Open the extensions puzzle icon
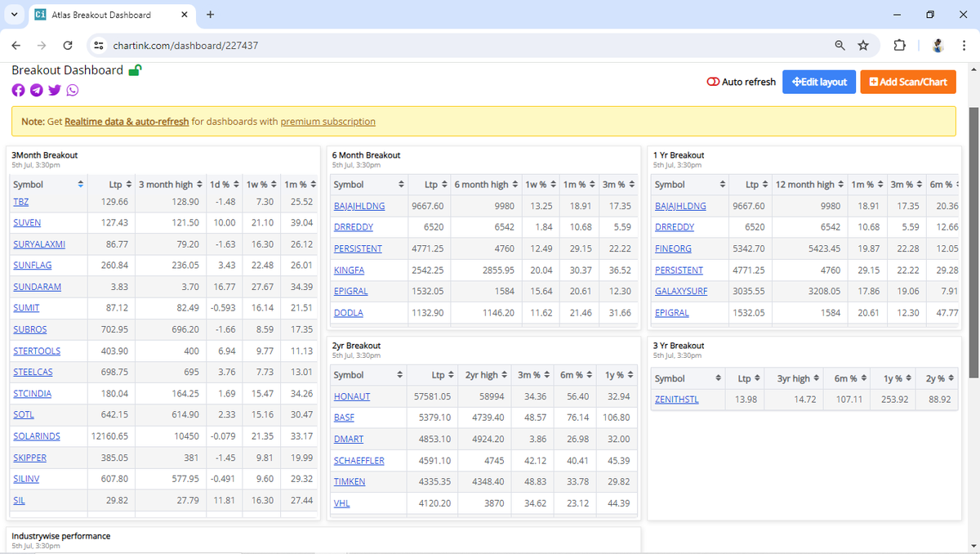Viewport: 980px width, 554px height. click(900, 45)
